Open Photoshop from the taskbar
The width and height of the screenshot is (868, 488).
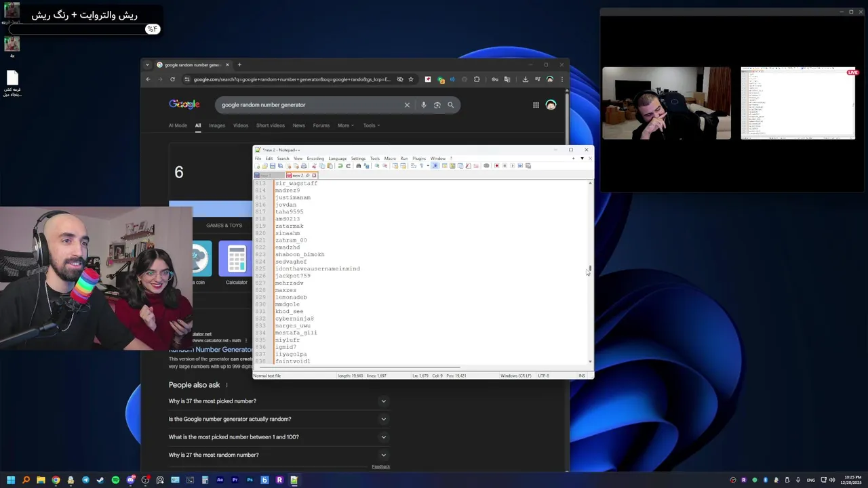pyautogui.click(x=250, y=480)
